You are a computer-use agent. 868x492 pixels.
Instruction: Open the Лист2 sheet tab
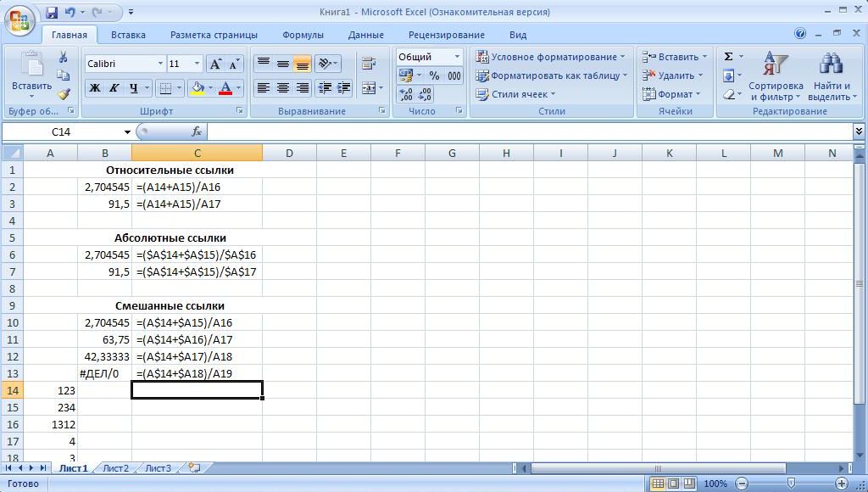tap(115, 468)
